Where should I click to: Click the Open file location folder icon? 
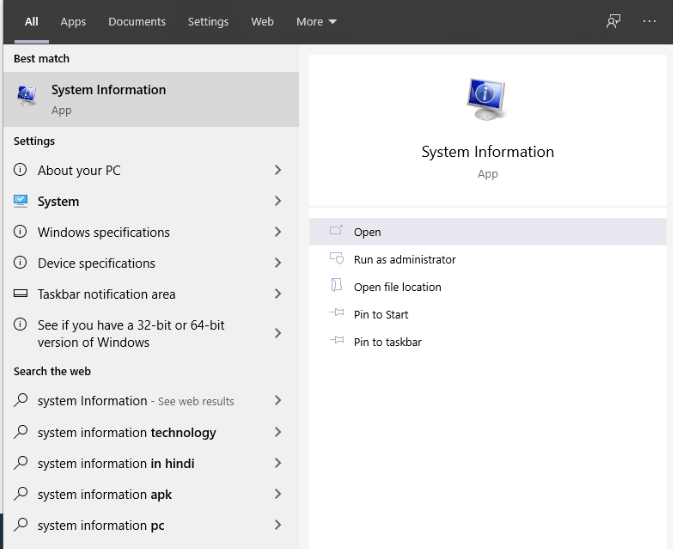point(336,286)
